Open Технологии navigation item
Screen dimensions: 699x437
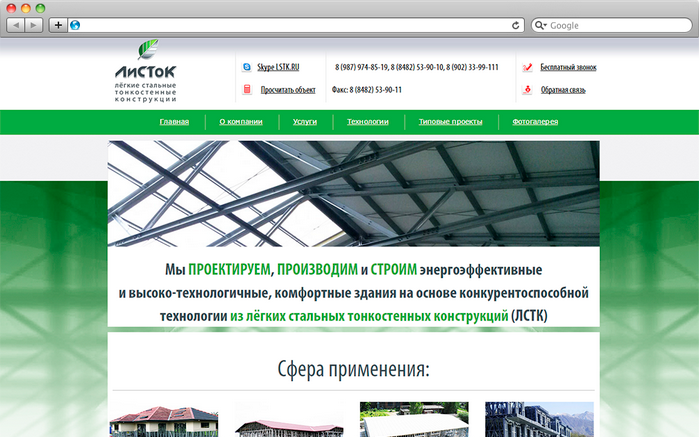pos(367,122)
